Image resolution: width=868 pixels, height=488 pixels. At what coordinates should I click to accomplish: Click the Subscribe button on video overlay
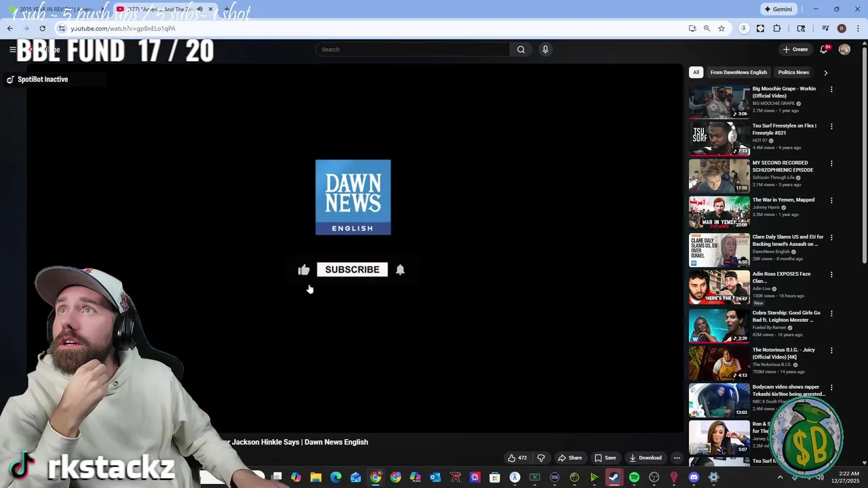click(x=352, y=269)
